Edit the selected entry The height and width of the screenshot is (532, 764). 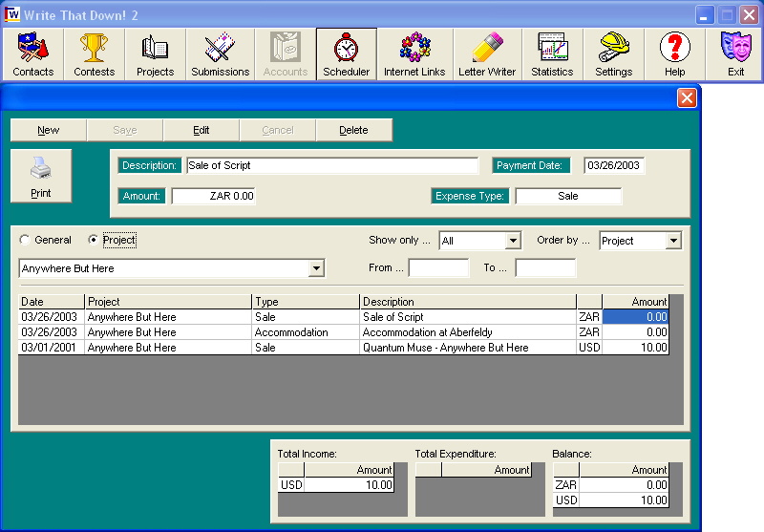click(202, 130)
